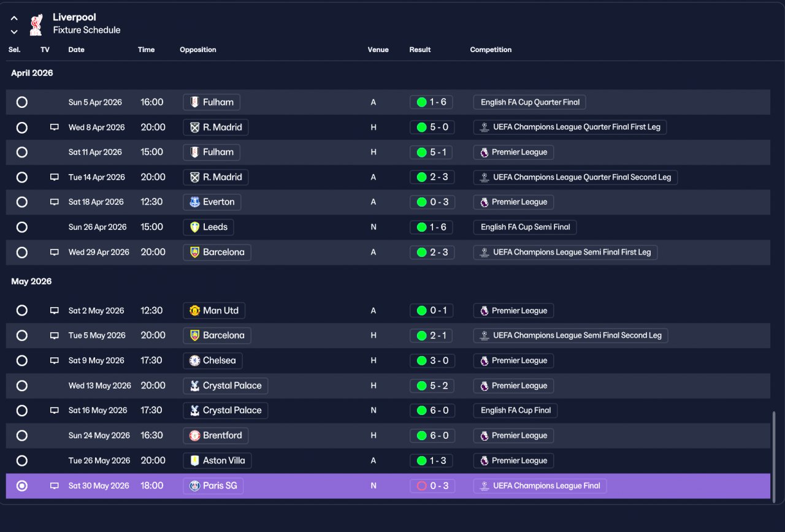This screenshot has width=785, height=532.
Task: Select radio button for Wed 8 Apr R. Madrid
Action: pos(22,127)
